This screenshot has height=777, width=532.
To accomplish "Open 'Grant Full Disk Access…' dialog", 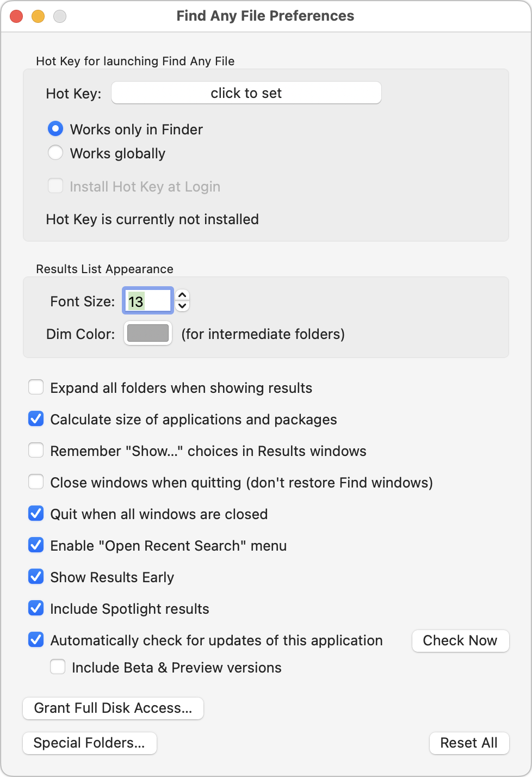I will [113, 708].
